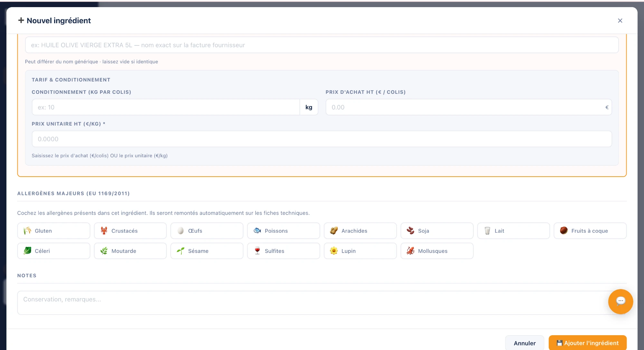Click the Saisissez le prix d'achat hint
The width and height of the screenshot is (644, 350).
click(99, 156)
